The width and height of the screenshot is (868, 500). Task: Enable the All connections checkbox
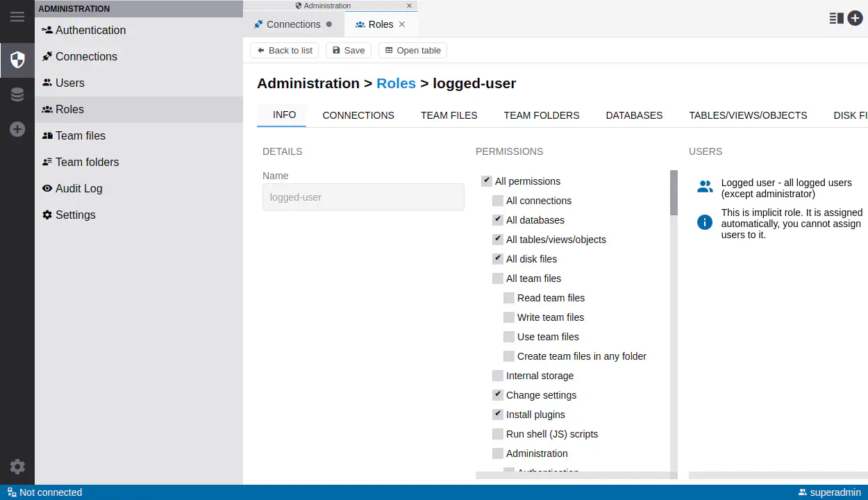[x=498, y=201]
